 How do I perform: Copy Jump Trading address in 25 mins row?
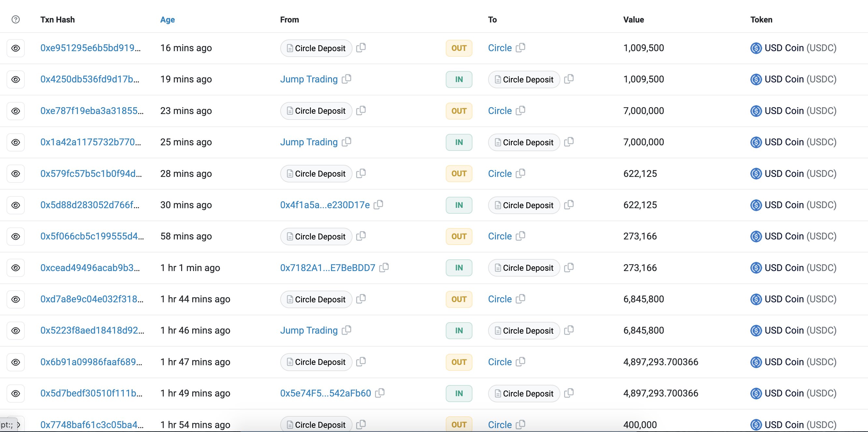(346, 141)
